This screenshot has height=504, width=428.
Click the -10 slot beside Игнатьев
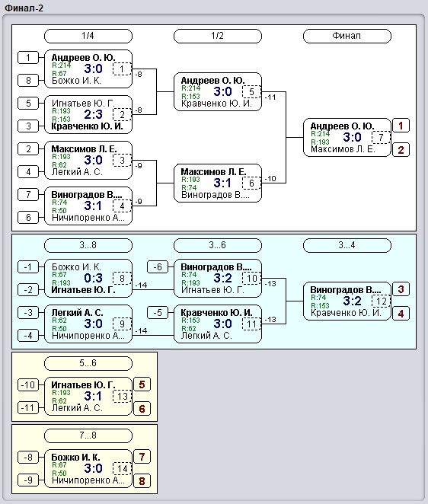pos(28,384)
